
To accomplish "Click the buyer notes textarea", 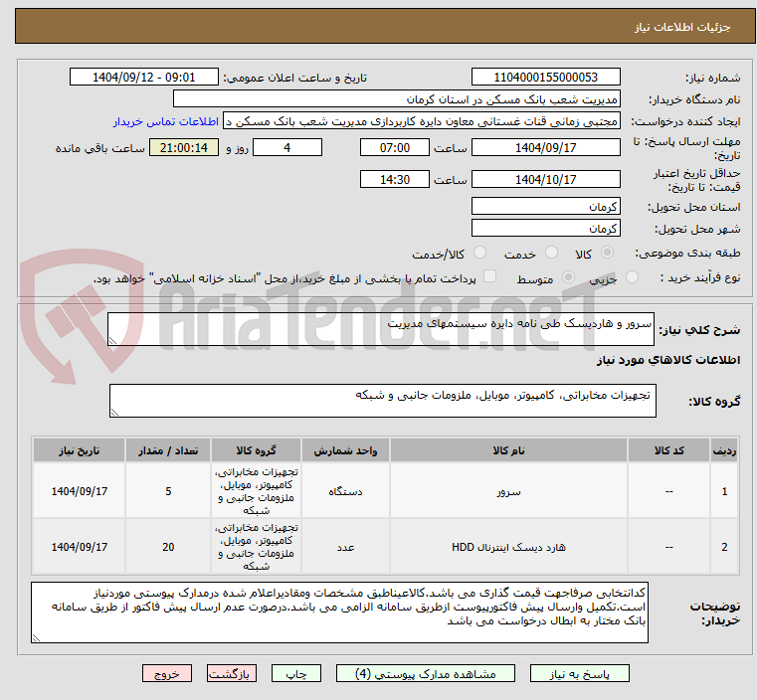I will tap(339, 612).
